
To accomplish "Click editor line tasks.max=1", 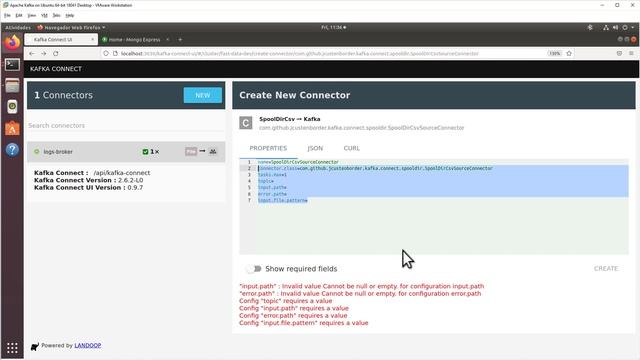I will pos(272,174).
